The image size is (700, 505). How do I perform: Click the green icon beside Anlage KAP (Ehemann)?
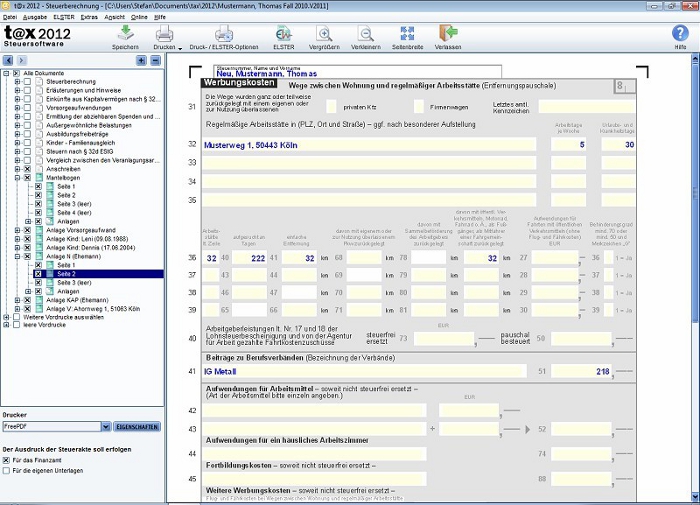39,300
